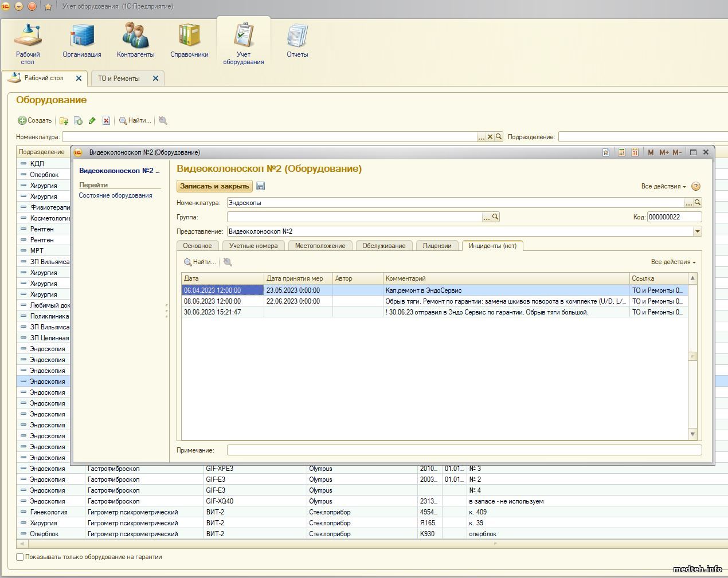Enable showing only equipment under warranty
This screenshot has height=578, width=728.
[x=20, y=557]
